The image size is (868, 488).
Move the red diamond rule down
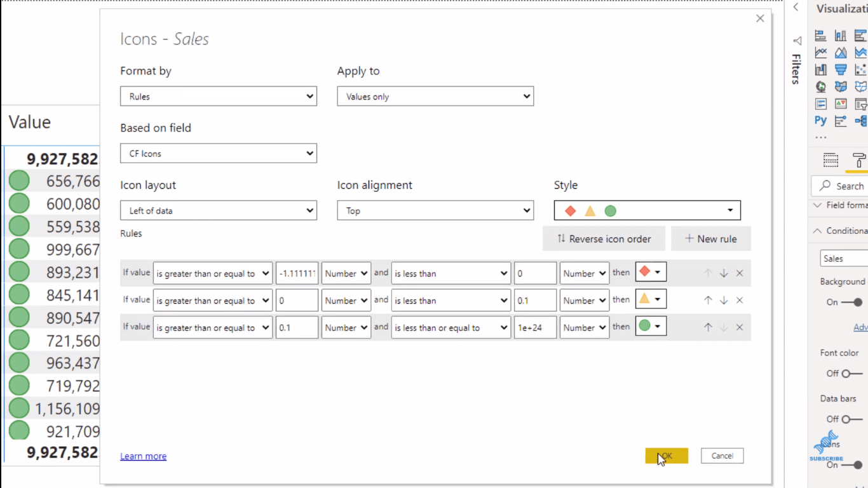pyautogui.click(x=724, y=273)
